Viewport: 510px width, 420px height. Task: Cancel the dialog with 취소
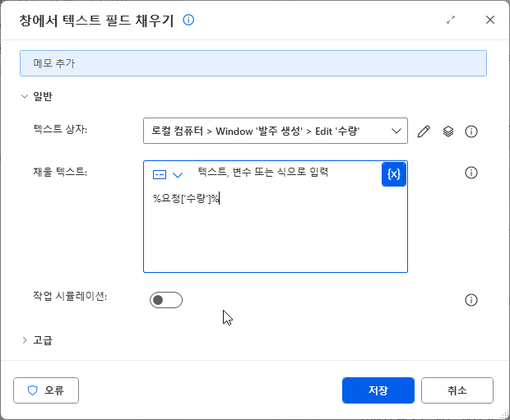[x=457, y=390]
